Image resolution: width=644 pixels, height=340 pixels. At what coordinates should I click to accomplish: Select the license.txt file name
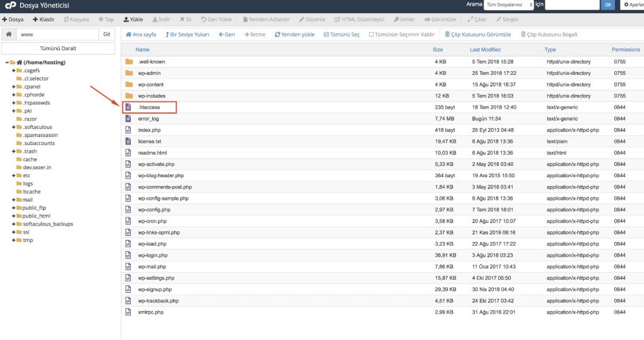click(x=150, y=141)
